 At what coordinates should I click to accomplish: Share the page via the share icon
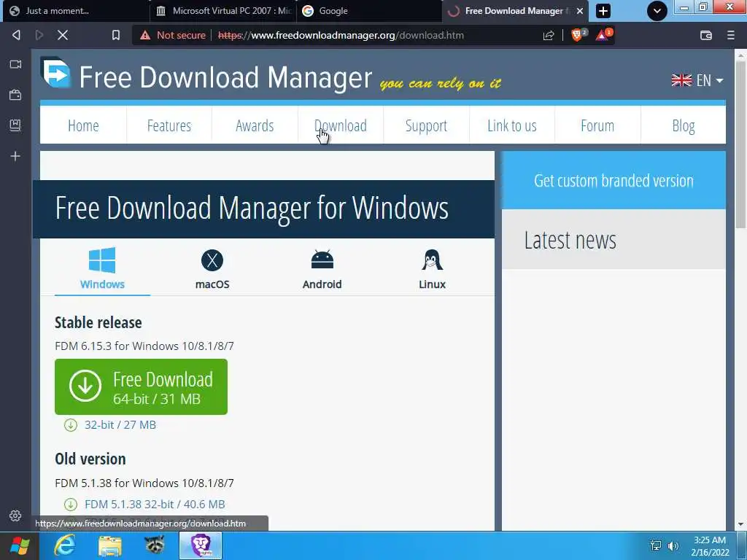tap(549, 35)
